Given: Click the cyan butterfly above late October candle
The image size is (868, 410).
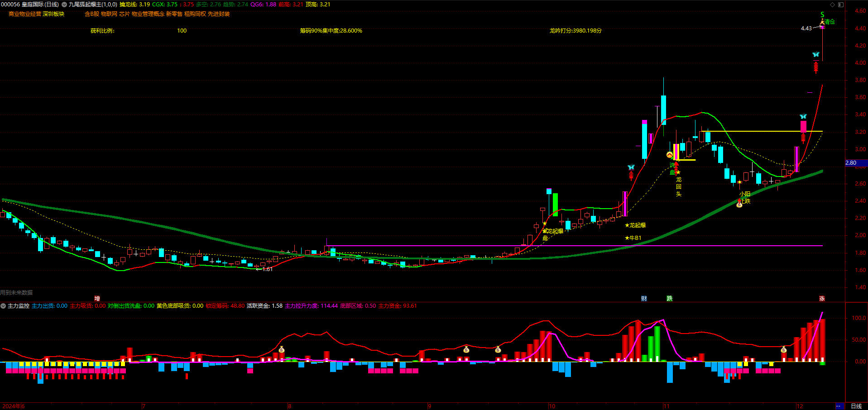Looking at the screenshot, I should (631, 167).
